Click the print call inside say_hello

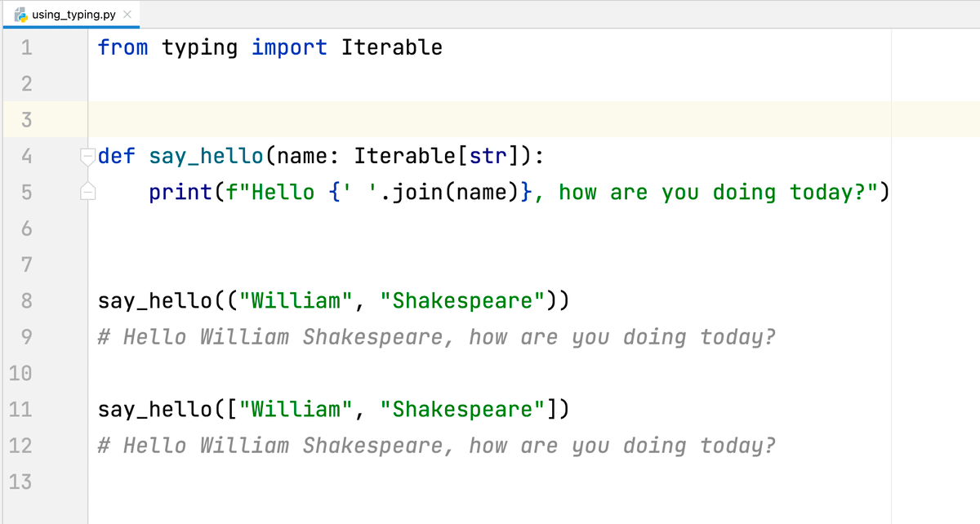180,193
